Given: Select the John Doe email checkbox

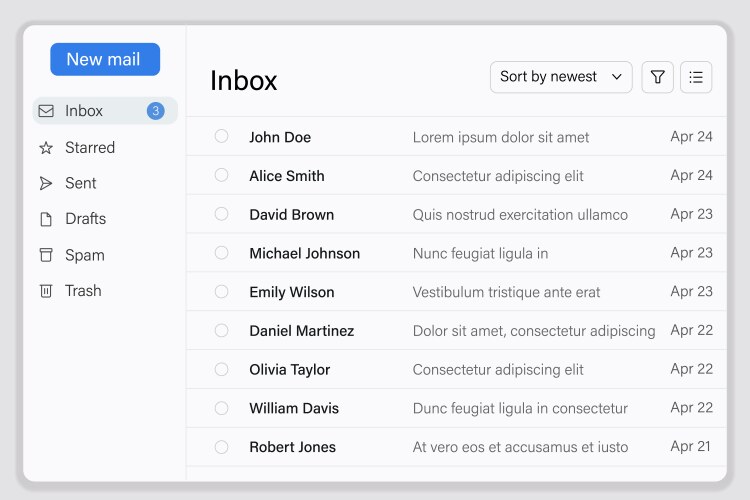Looking at the screenshot, I should pos(222,137).
